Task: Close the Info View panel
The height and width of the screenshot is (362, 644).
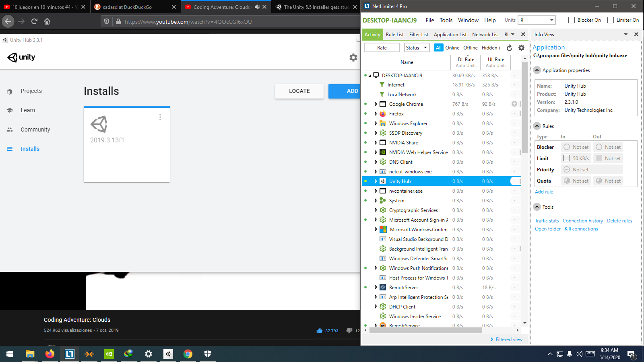Action: point(636,34)
